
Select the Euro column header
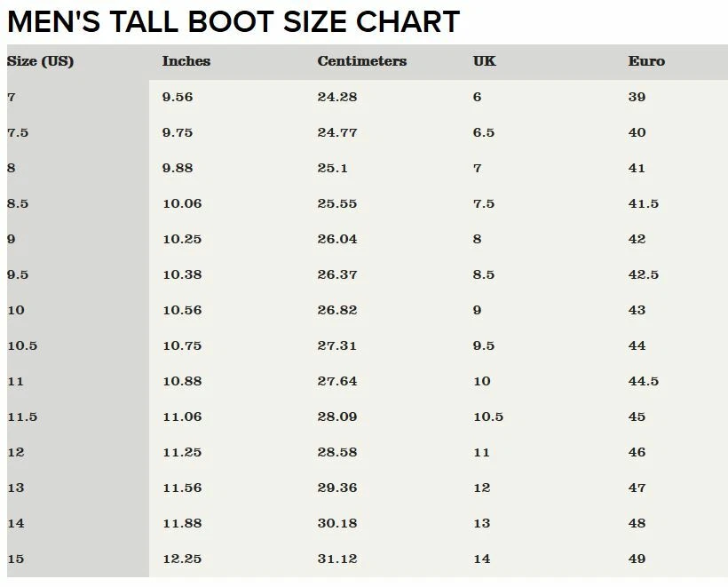[x=646, y=61]
